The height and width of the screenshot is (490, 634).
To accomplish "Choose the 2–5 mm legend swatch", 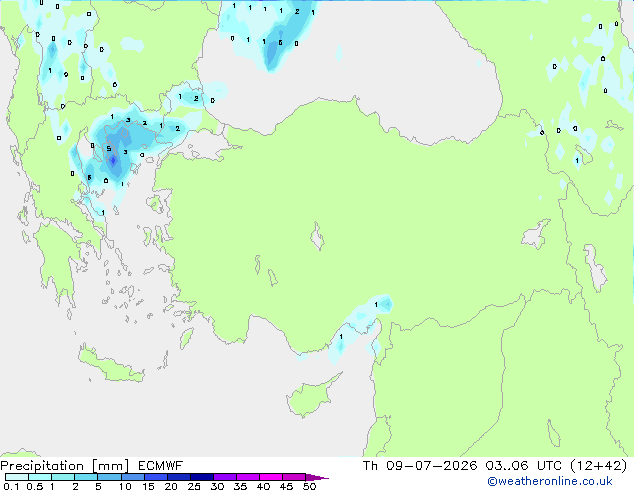I will [86, 477].
